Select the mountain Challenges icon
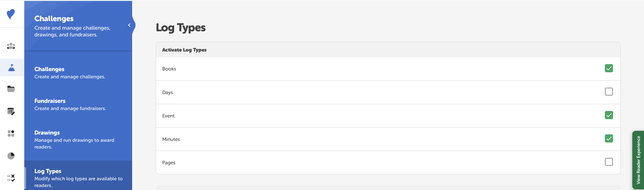This screenshot has width=644, height=190. coord(11,67)
